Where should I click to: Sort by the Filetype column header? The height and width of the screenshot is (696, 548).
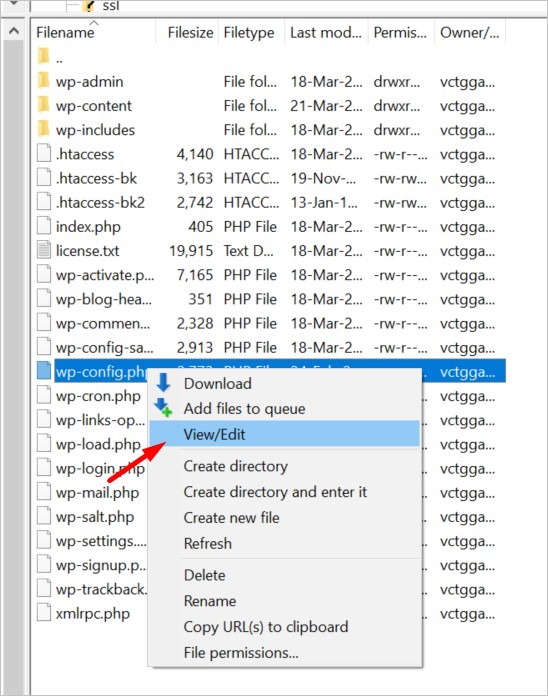[x=251, y=32]
